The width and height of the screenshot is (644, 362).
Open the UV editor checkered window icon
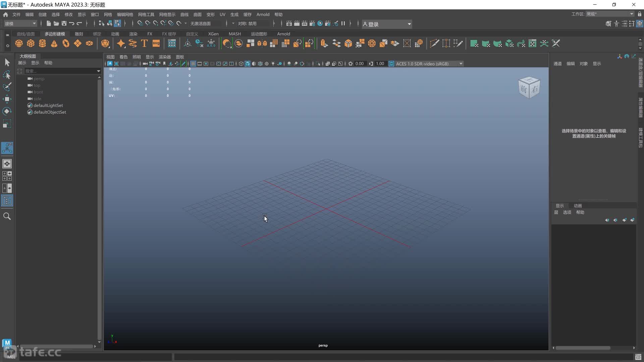click(532, 44)
